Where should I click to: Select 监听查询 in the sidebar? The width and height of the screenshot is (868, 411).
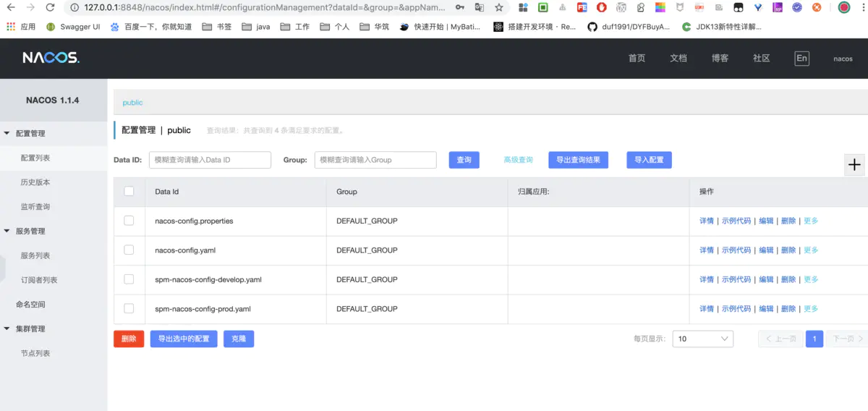click(35, 207)
